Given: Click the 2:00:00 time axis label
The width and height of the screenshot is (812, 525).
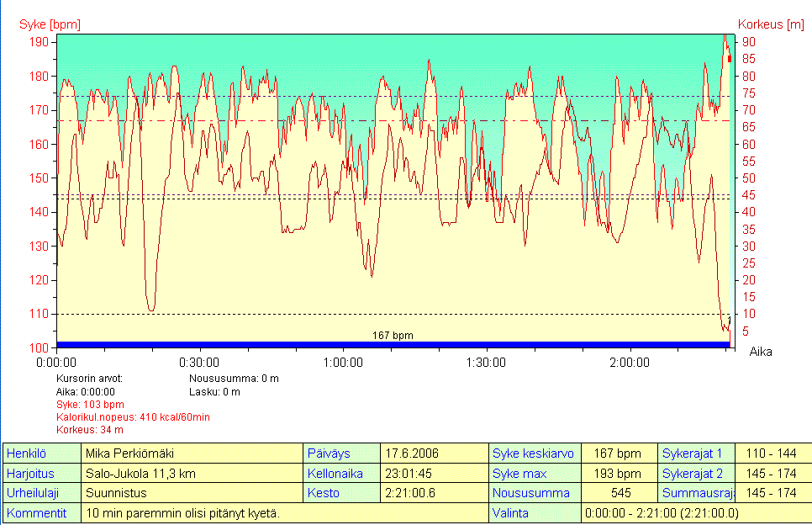Looking at the screenshot, I should coord(629,363).
